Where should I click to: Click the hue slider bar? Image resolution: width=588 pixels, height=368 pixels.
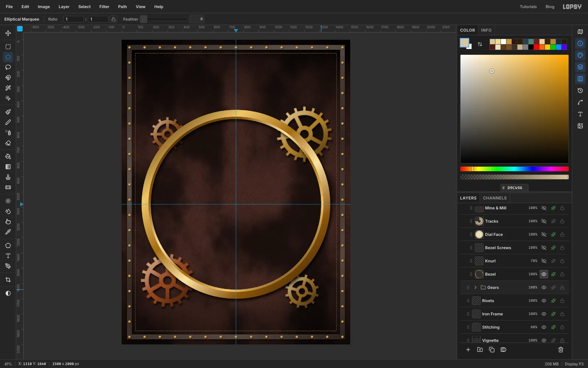tap(514, 169)
